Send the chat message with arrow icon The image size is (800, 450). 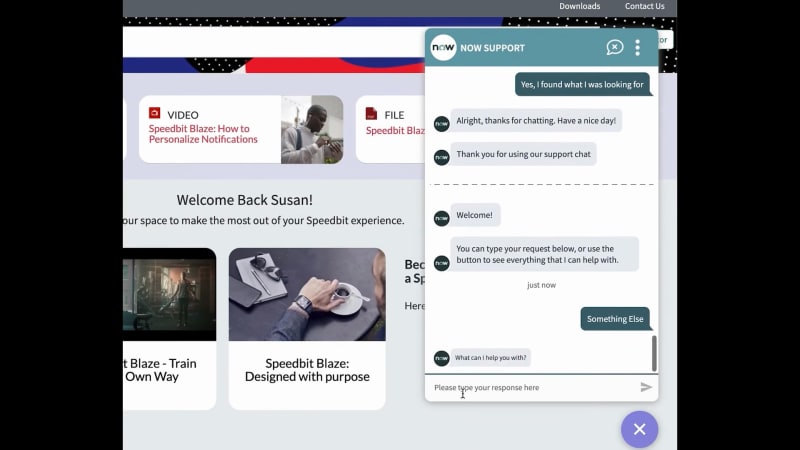(646, 387)
